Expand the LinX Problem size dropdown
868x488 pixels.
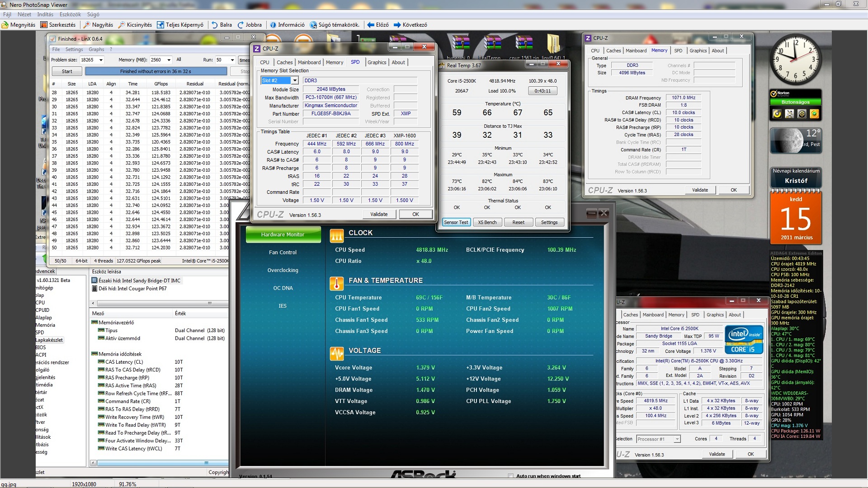[x=101, y=60]
